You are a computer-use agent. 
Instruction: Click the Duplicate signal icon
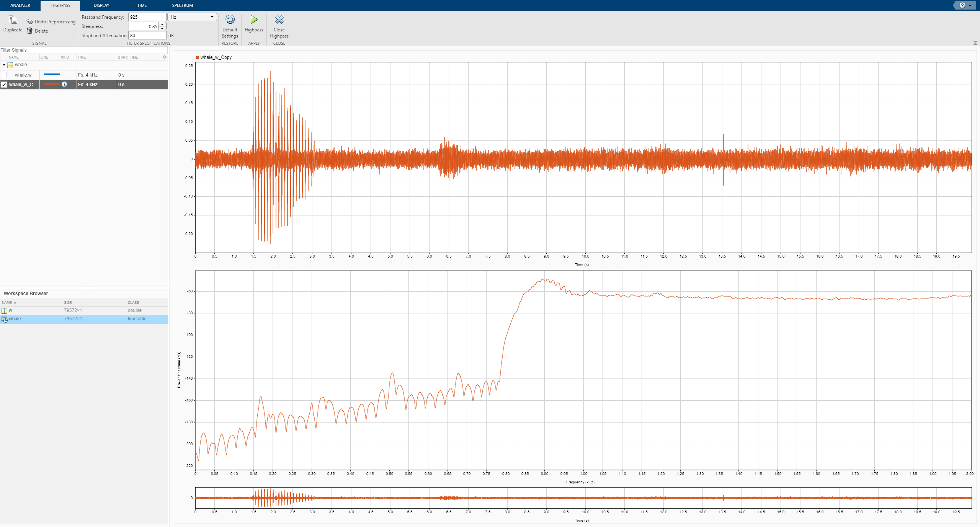tap(13, 20)
